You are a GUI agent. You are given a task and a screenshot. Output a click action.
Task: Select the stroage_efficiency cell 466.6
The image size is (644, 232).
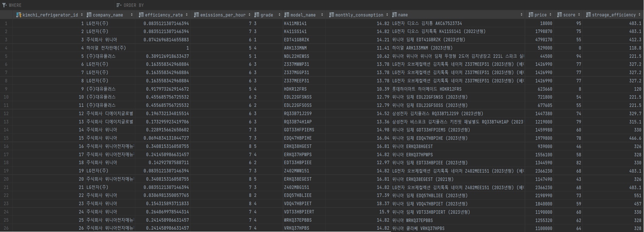coord(613,138)
